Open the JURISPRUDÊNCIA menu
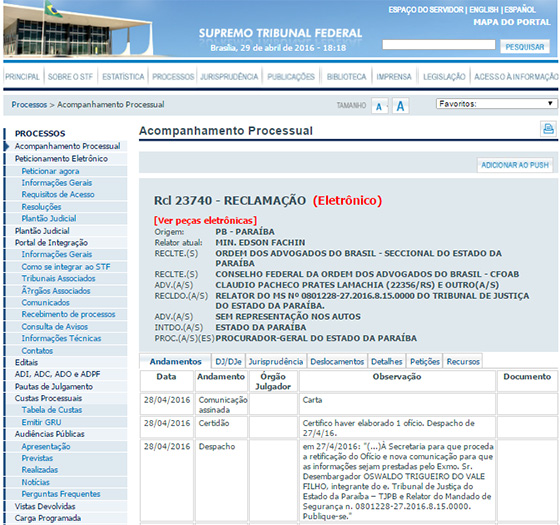This screenshot has height=525, width=560. [x=229, y=77]
